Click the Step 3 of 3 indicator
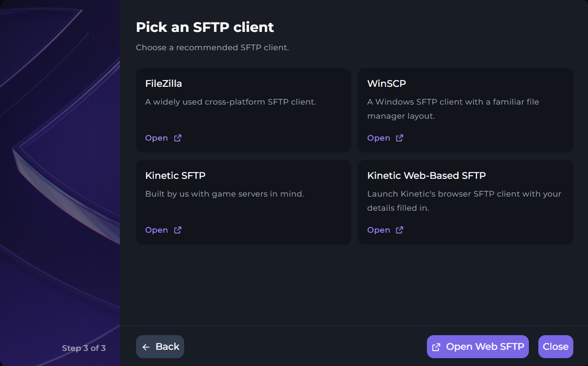The image size is (588, 366). [x=84, y=348]
